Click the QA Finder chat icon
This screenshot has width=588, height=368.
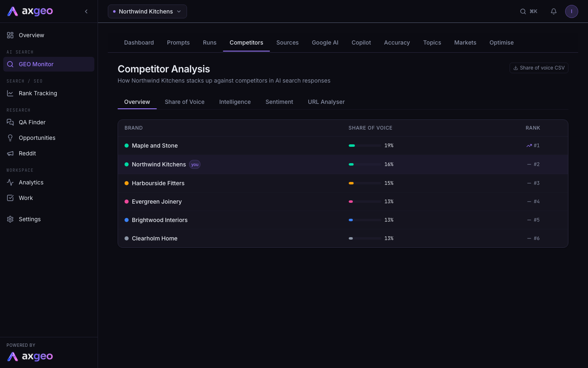[x=10, y=122]
